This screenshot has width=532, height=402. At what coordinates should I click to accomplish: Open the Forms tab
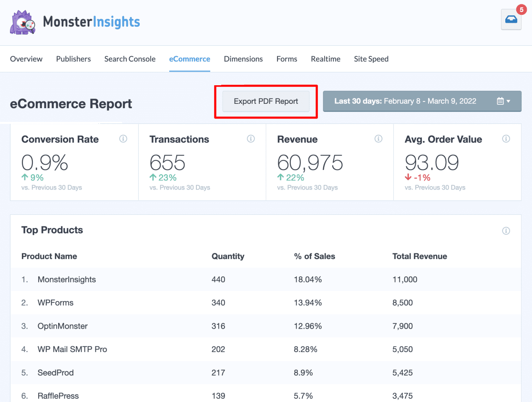point(286,59)
